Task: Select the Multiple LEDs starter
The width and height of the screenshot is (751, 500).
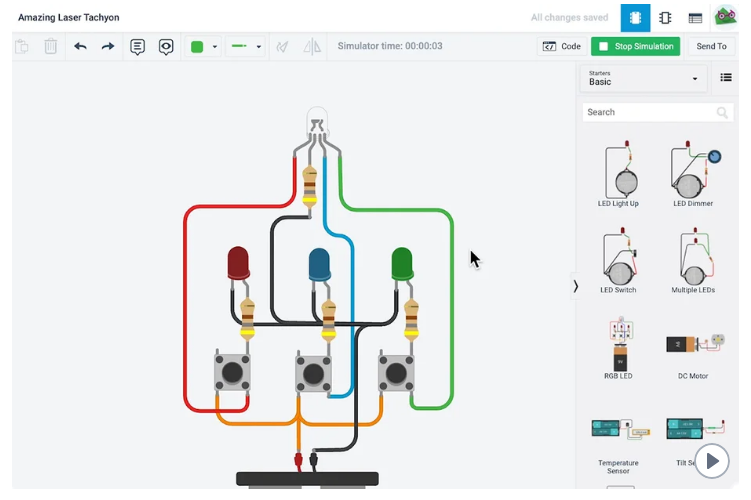Action: [693, 260]
